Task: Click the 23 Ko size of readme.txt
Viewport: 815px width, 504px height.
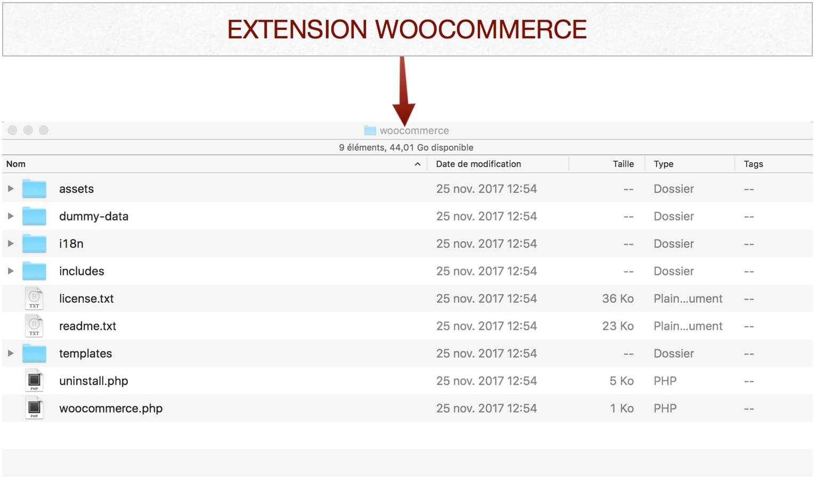Action: (x=618, y=326)
